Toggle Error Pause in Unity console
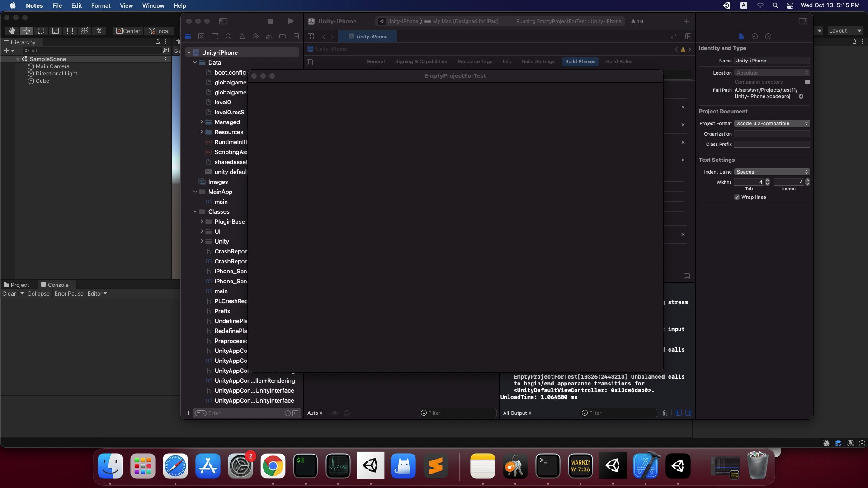This screenshot has height=488, width=868. tap(69, 294)
